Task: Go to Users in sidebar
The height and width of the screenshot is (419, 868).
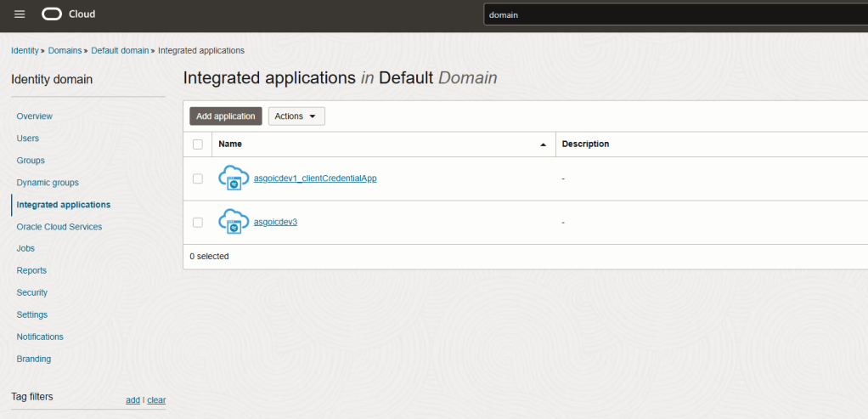Action: coord(28,138)
